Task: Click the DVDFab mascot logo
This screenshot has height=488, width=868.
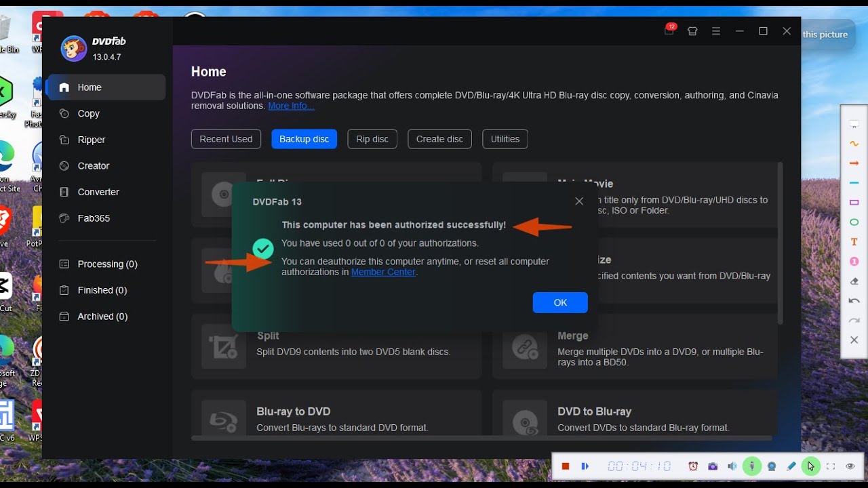Action: click(73, 48)
